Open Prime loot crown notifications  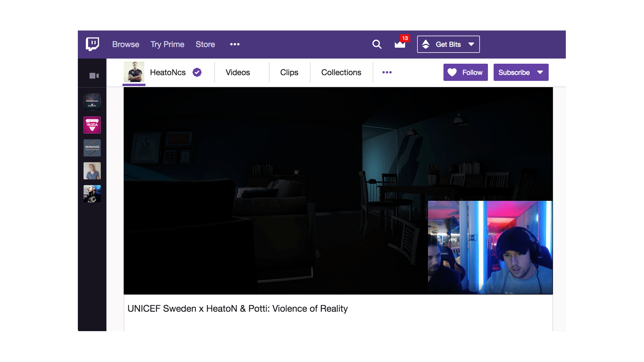400,44
